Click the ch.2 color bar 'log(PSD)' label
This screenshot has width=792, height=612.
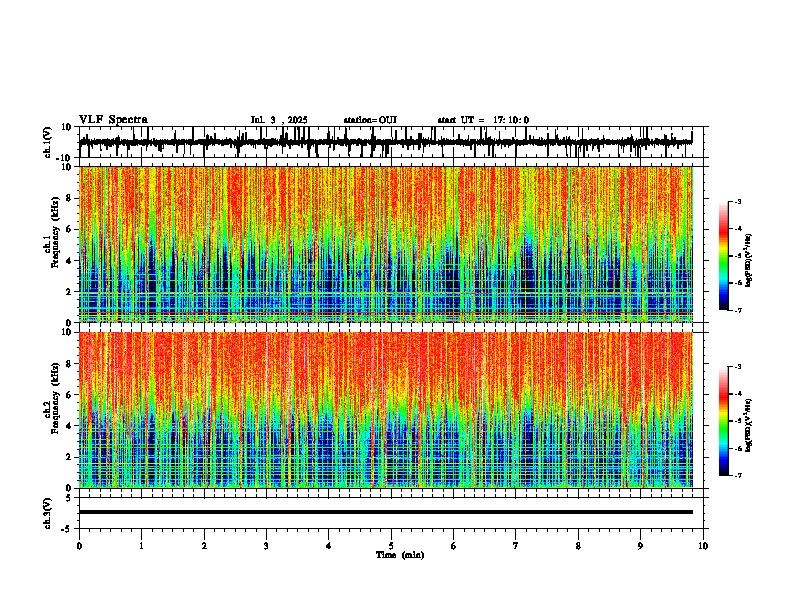tap(748, 425)
